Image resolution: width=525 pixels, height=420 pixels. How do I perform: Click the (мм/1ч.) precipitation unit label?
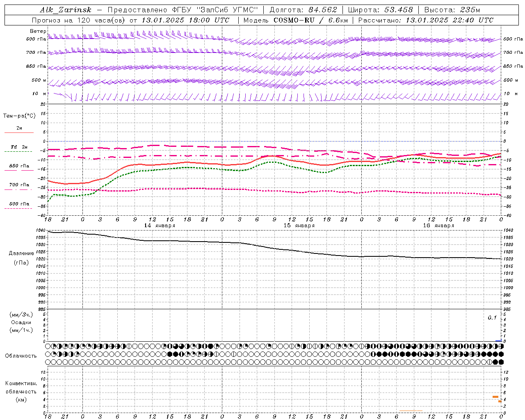coord(21,330)
